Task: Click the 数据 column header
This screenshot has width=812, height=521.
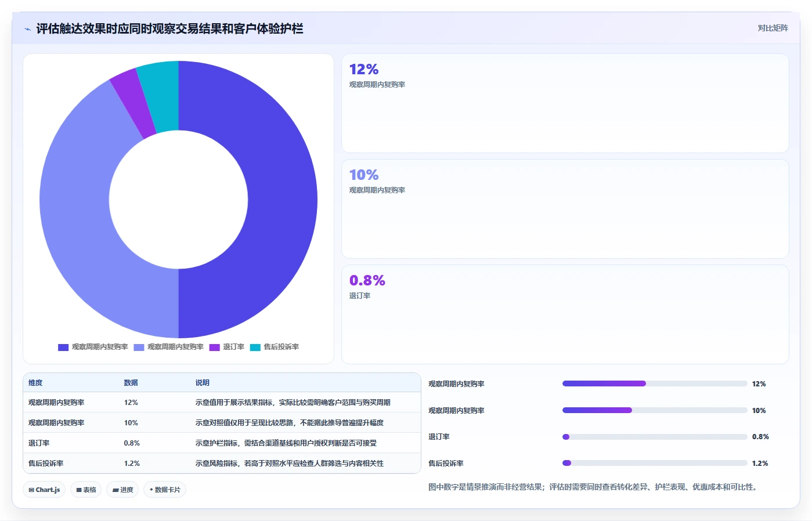Action: tap(131, 383)
